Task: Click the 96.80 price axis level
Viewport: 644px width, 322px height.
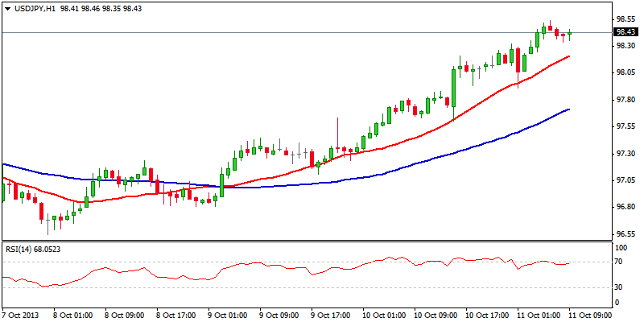Action: 625,207
